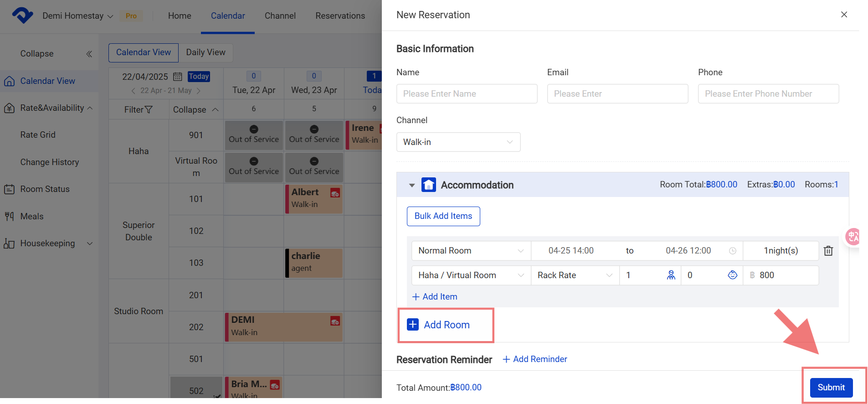Open the date picker calendar icon
The image size is (868, 404).
tap(178, 77)
